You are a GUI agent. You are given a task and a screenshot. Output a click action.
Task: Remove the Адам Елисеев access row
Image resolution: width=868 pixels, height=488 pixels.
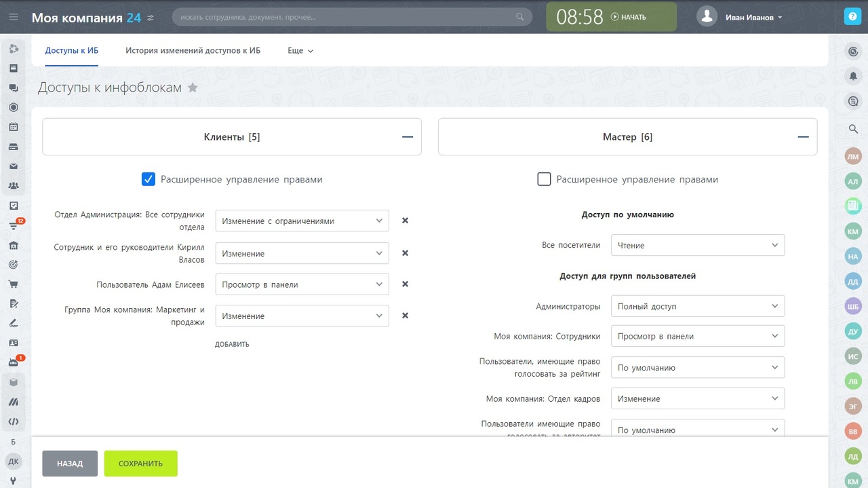[405, 284]
